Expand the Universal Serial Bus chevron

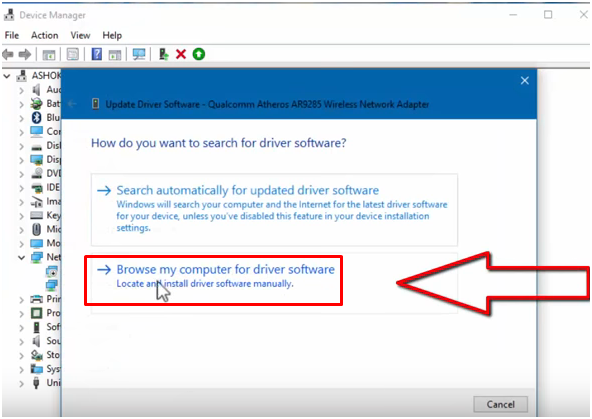pos(22,384)
